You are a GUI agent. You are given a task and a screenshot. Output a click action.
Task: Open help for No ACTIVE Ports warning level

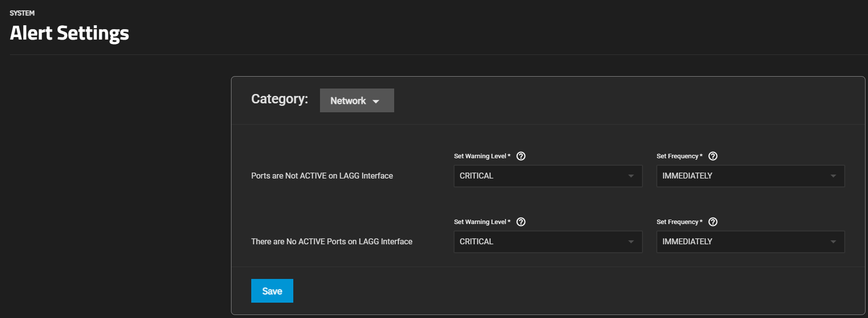coord(521,222)
